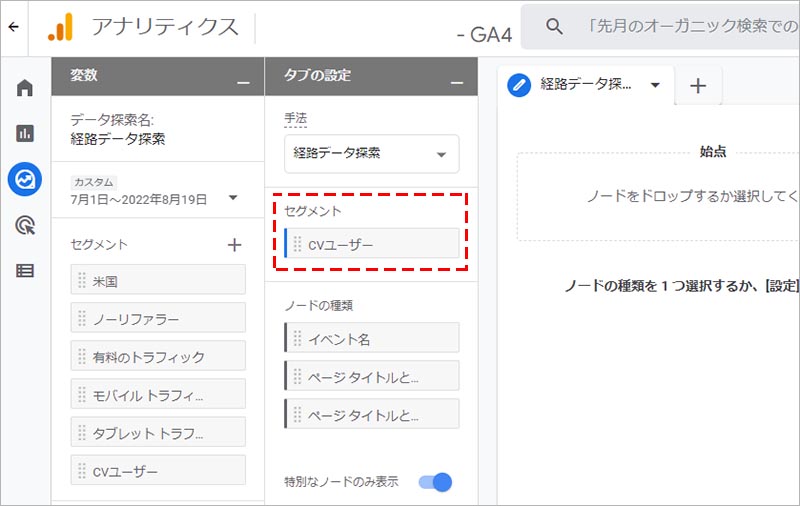Click the plus icon to add segment
This screenshot has width=800, height=506.
point(234,244)
